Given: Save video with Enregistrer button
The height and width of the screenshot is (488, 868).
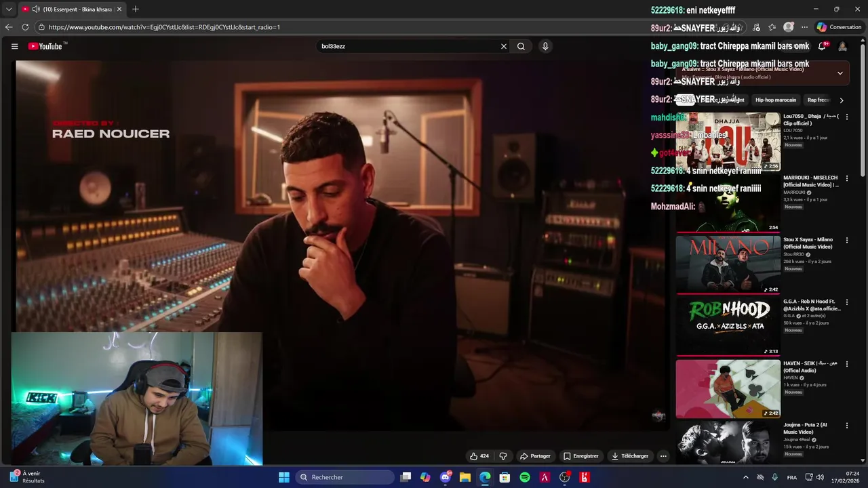Looking at the screenshot, I should (581, 456).
